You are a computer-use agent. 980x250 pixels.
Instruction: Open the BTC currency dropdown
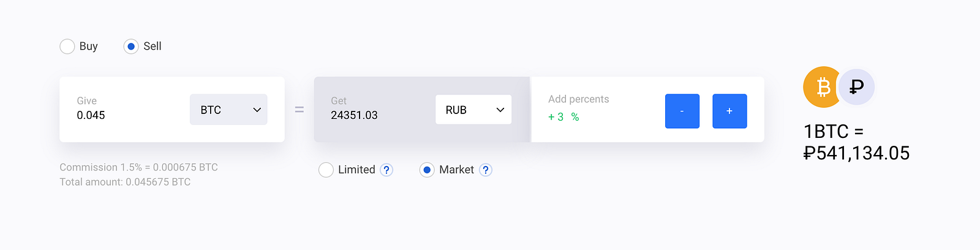pyautogui.click(x=228, y=110)
